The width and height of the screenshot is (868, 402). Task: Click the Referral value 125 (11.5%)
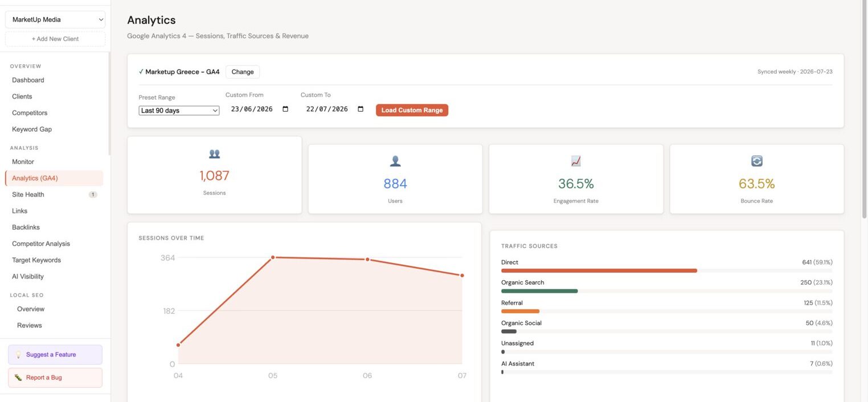[818, 303]
